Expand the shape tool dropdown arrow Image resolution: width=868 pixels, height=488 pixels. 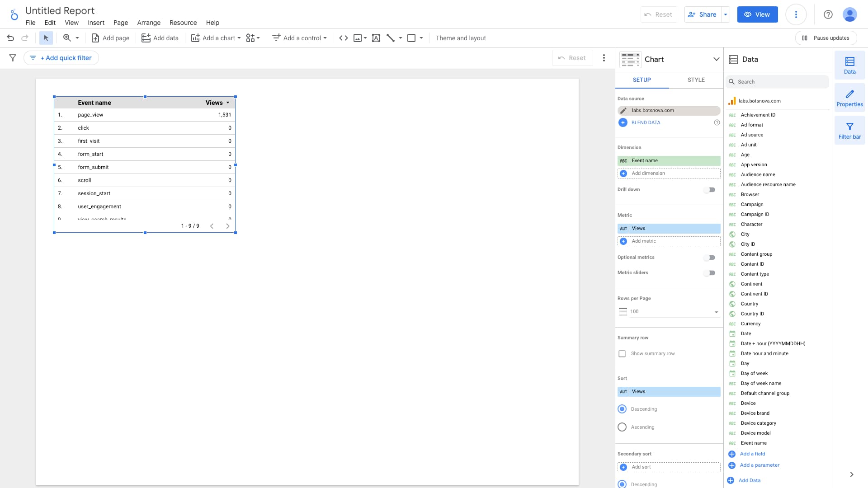(421, 38)
